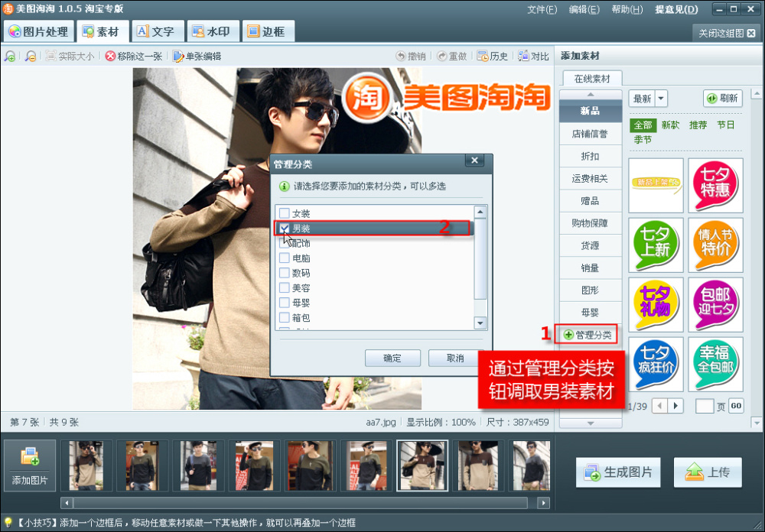Undo last action (撤销)
The image size is (765, 532).
[410, 57]
